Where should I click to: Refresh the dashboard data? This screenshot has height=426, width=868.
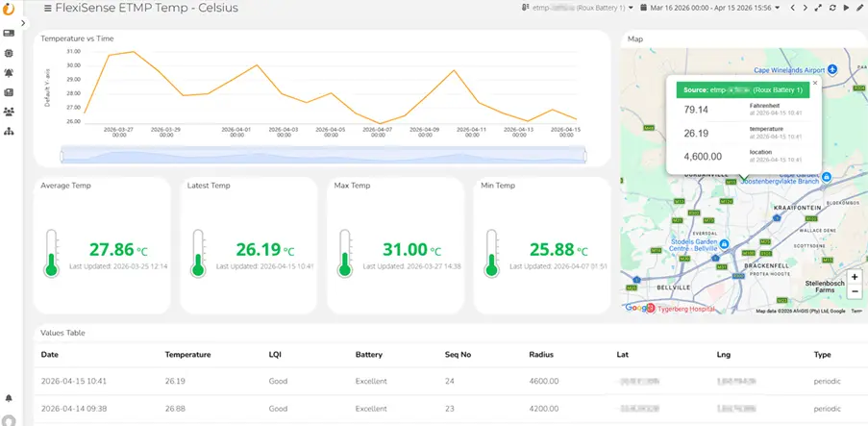pos(832,8)
